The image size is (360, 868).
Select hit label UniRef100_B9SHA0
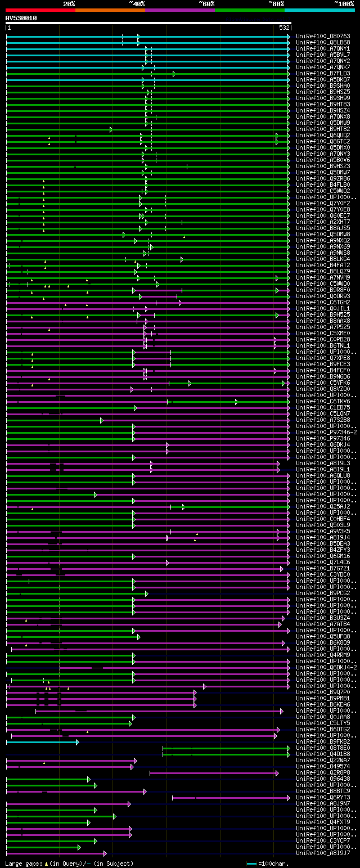(323, 86)
